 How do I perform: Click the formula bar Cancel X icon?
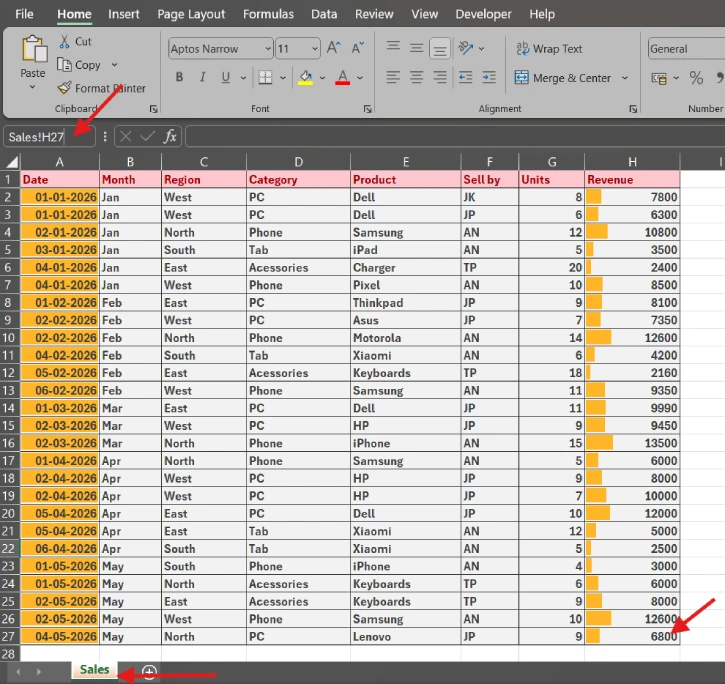[x=126, y=136]
